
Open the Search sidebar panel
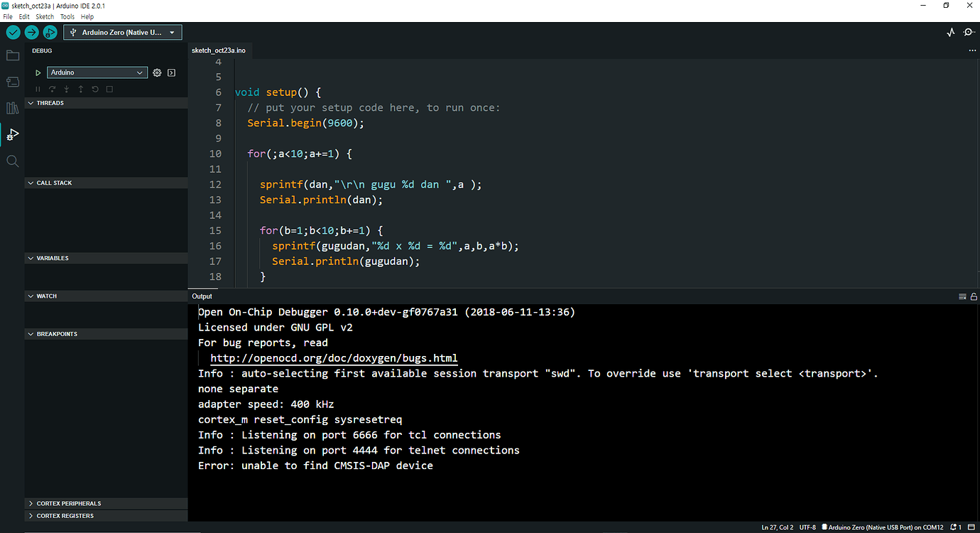click(x=12, y=161)
